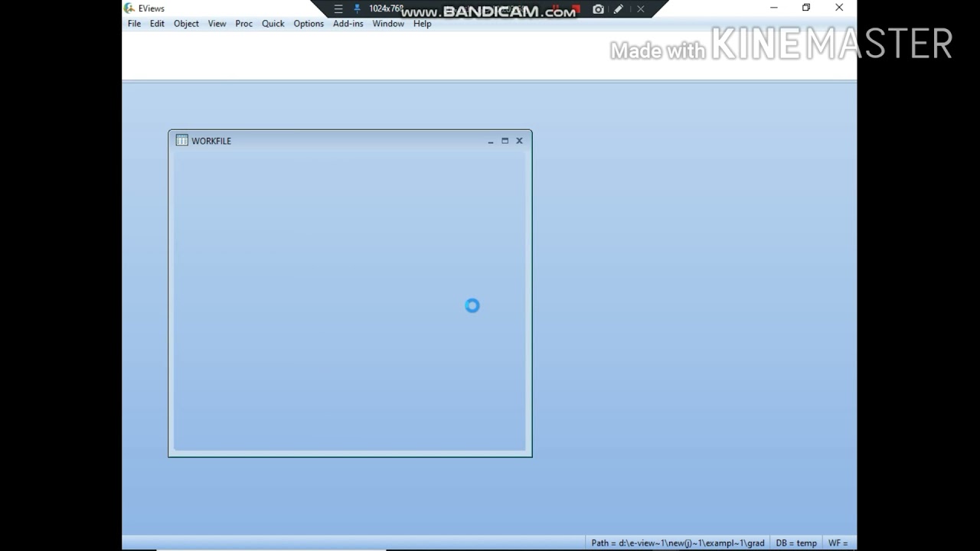Close the Bandicam recording bar

[x=641, y=9]
